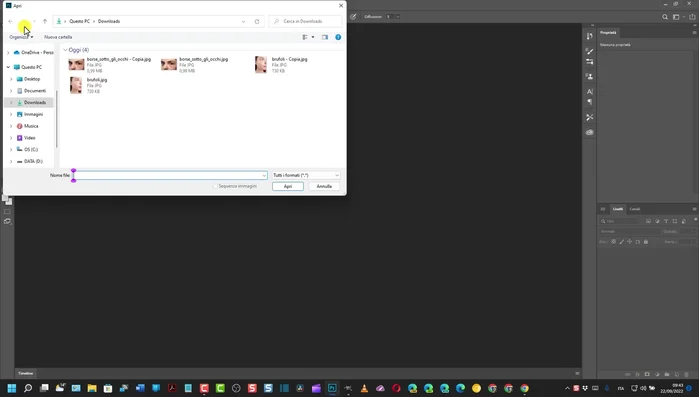Open the help icon in the Apri dialog

point(338,37)
